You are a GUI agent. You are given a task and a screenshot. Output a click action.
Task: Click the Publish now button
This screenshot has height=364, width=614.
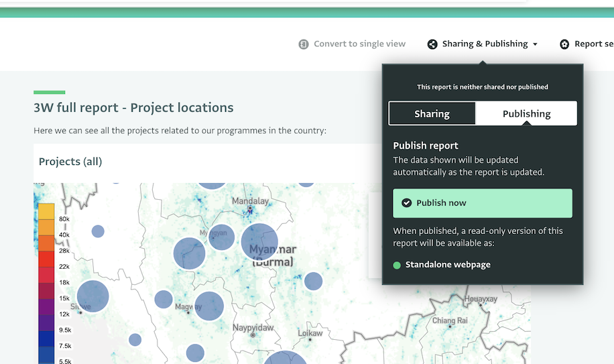point(483,203)
